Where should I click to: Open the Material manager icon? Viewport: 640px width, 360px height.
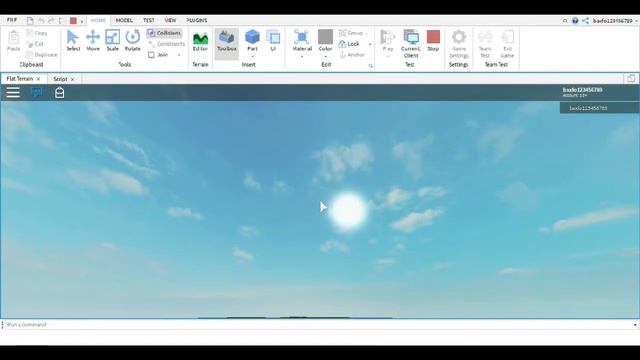point(302,38)
